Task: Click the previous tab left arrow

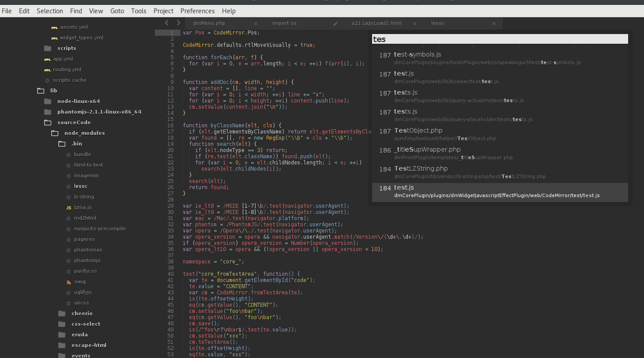Action: click(166, 23)
